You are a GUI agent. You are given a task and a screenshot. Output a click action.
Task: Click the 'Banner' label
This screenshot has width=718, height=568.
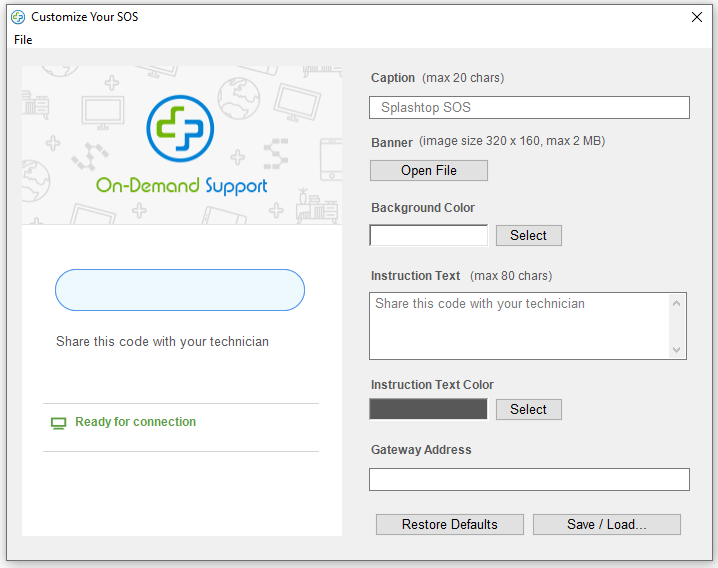pyautogui.click(x=392, y=142)
